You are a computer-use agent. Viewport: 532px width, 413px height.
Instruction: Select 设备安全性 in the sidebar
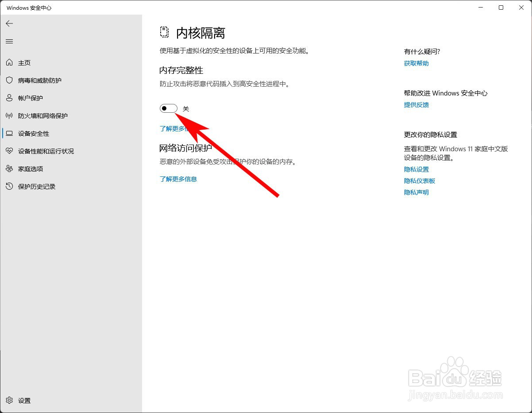click(34, 134)
